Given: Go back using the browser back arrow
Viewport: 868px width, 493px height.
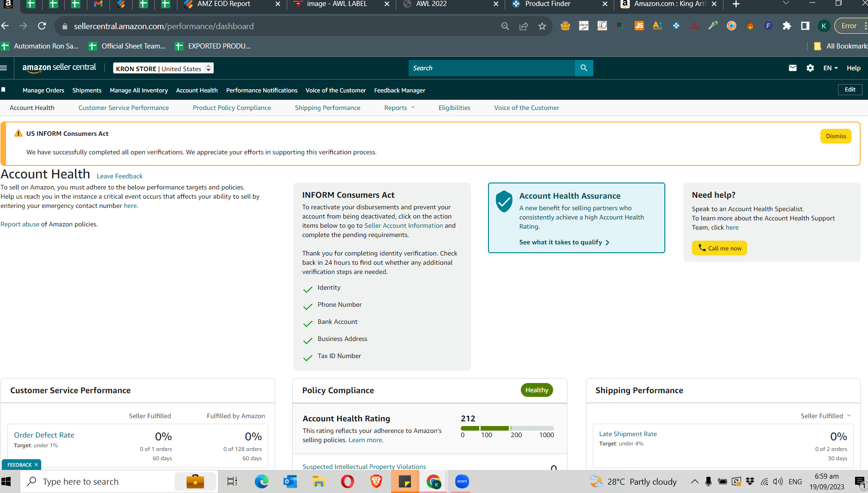Looking at the screenshot, I should click(x=5, y=26).
